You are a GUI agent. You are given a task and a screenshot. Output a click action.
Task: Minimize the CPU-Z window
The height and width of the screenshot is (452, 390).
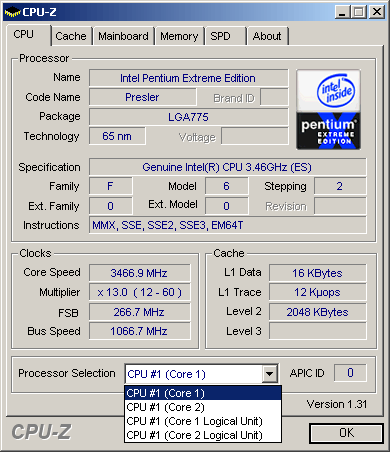342,12
